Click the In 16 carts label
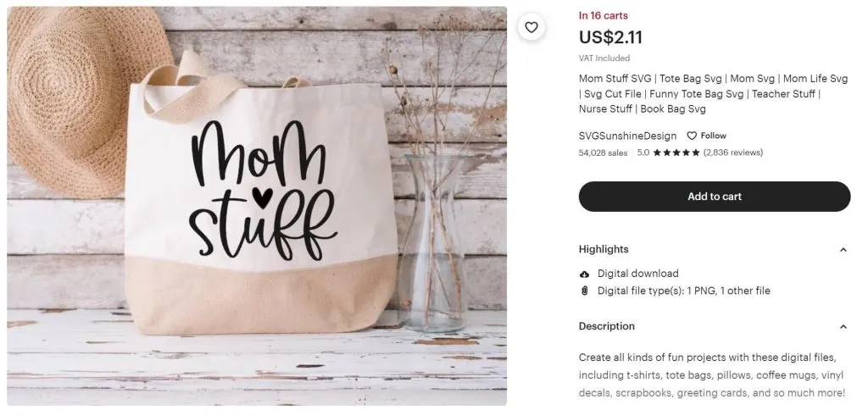868x416 pixels. (x=603, y=15)
